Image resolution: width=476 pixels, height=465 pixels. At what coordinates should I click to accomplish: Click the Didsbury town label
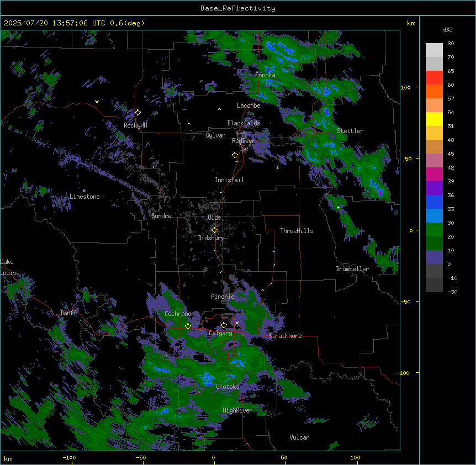[211, 238]
